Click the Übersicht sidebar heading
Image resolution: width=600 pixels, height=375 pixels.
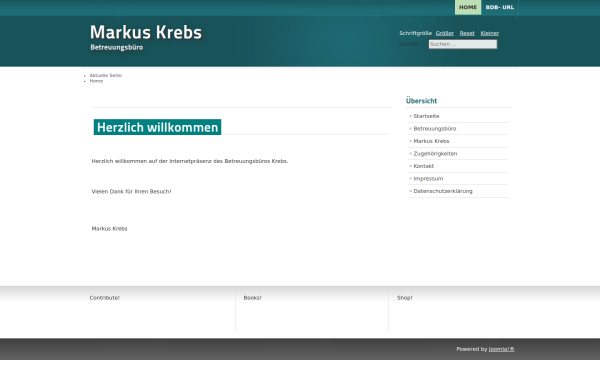pos(421,101)
